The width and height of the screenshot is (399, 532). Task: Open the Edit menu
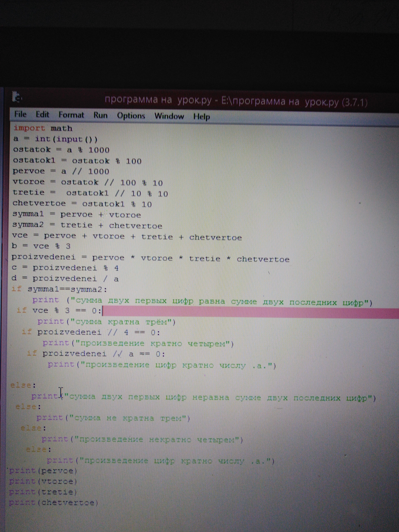tap(43, 114)
